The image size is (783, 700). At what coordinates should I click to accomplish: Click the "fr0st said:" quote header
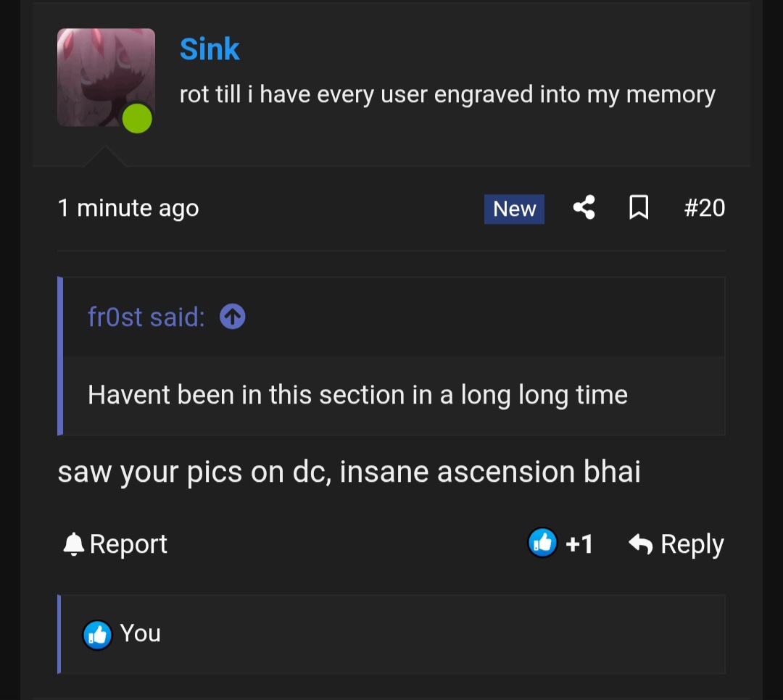(x=146, y=317)
